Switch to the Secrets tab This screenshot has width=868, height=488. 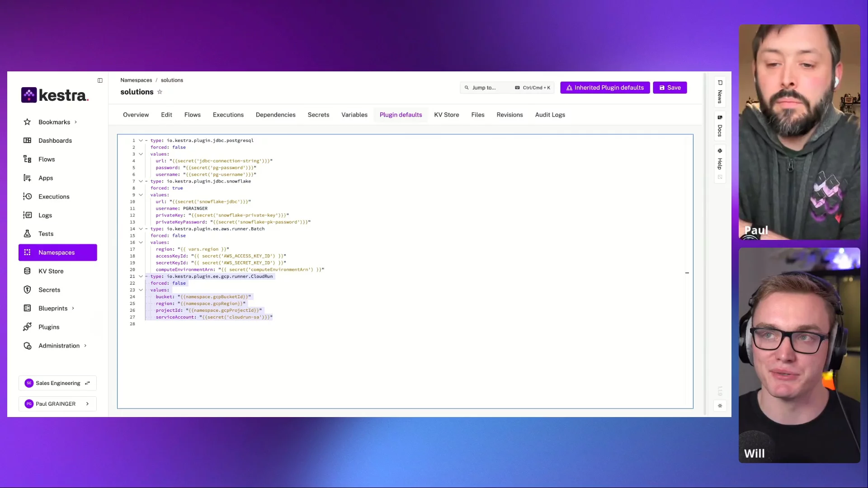pos(318,115)
